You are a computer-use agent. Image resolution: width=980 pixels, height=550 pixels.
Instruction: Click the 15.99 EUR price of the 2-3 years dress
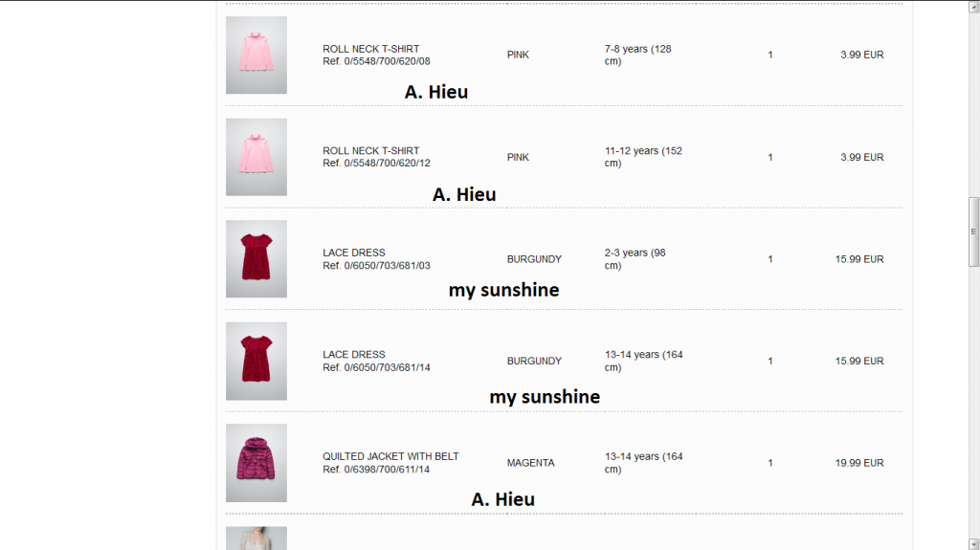(x=859, y=259)
